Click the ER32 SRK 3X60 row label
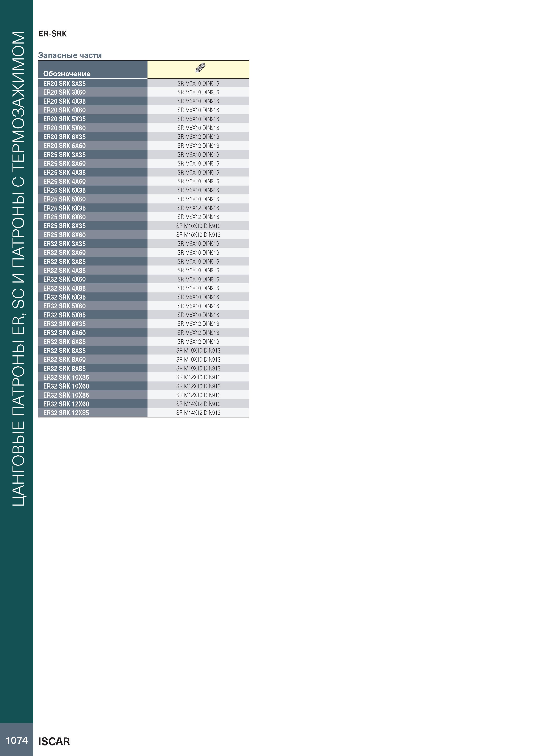 tap(64, 253)
